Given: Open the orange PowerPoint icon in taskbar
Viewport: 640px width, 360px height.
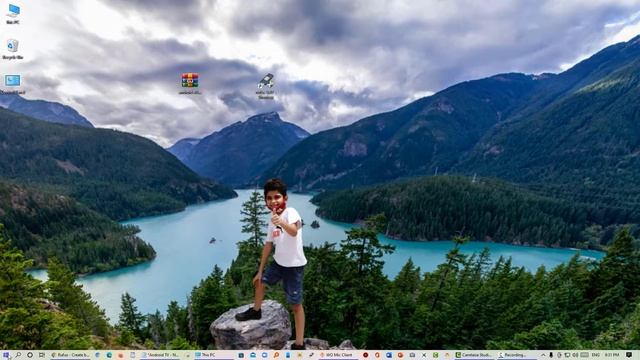Looking at the screenshot, I should [x=400, y=355].
